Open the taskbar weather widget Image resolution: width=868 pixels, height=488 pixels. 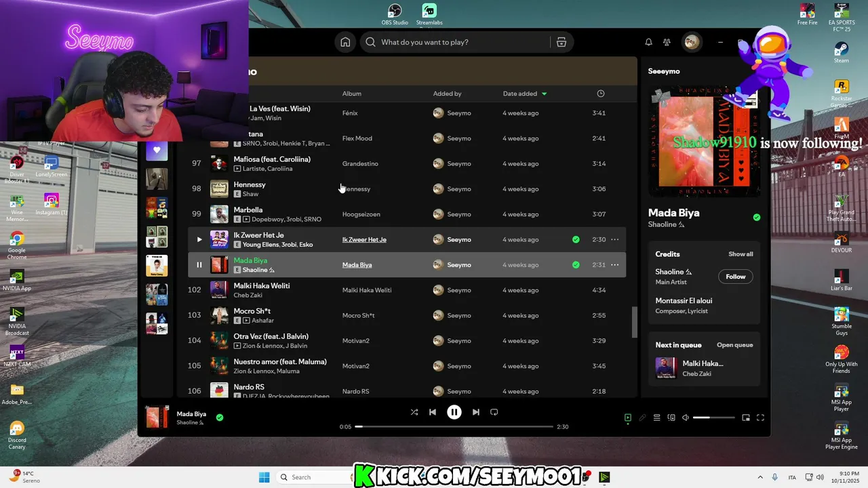(24, 476)
